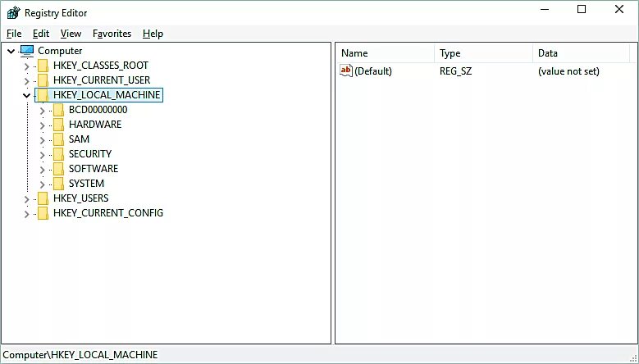Select the Computer tree label
This screenshot has width=639, height=364.
click(60, 51)
